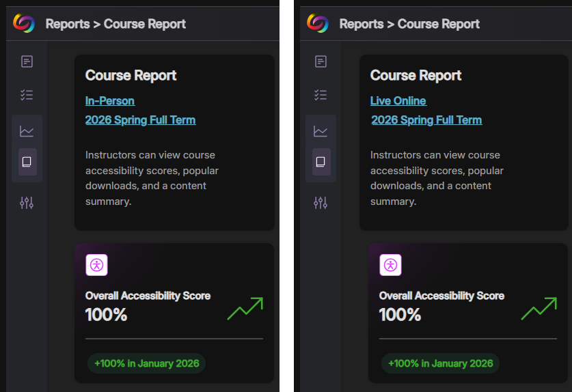Click 2026 Spring Full Term link under In-Person
Image resolution: width=572 pixels, height=392 pixels.
coord(140,120)
